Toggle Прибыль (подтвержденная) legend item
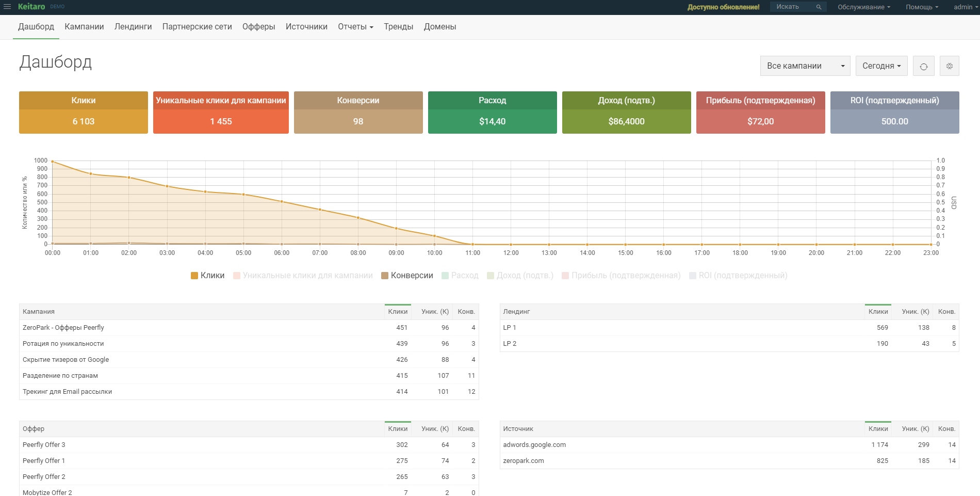980x496 pixels. pyautogui.click(x=621, y=276)
